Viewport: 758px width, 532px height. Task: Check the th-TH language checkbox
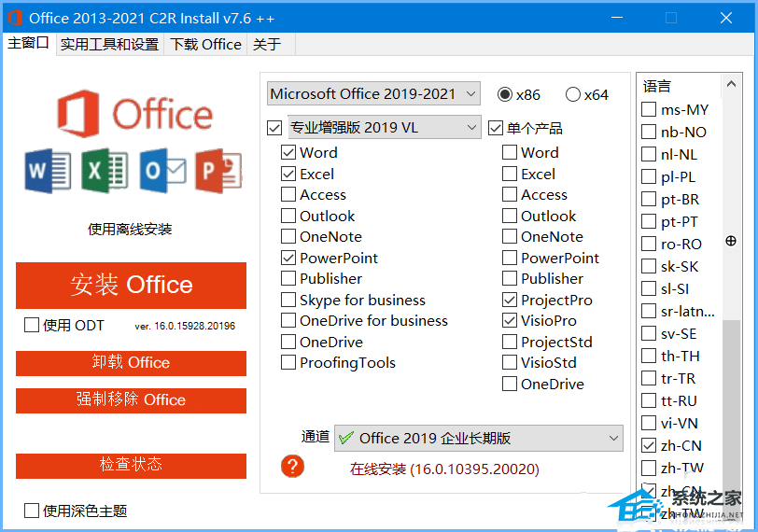pos(649,356)
